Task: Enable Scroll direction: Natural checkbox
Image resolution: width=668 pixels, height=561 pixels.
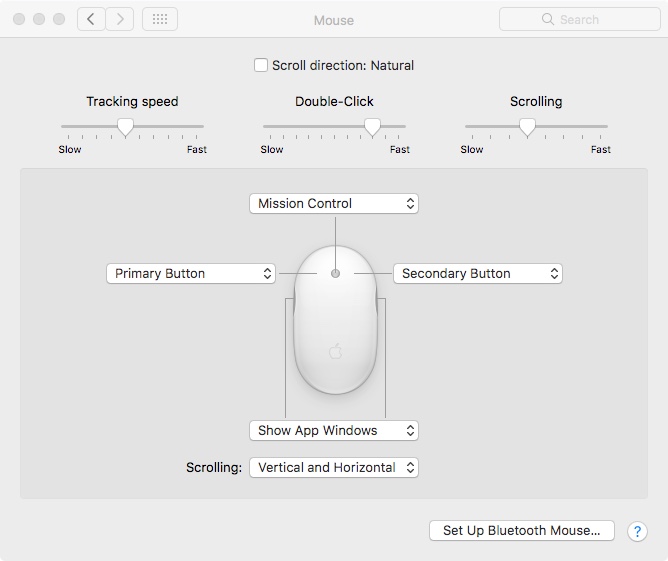Action: pos(261,66)
